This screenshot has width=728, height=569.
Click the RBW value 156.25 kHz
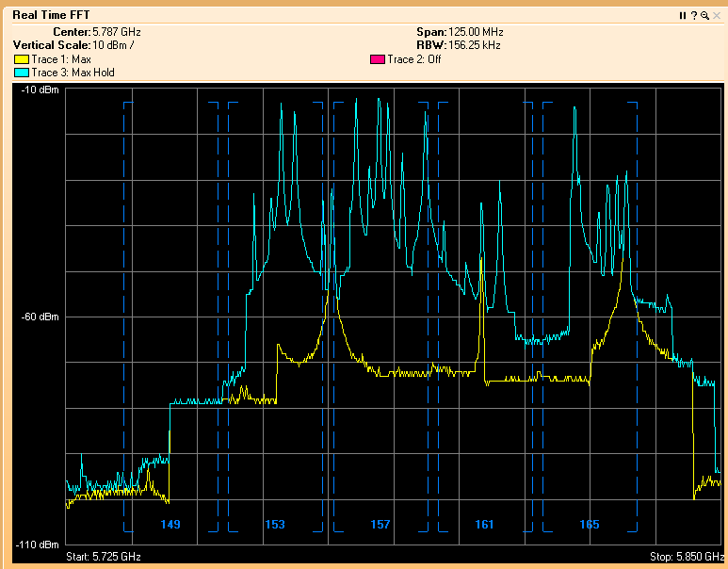(x=474, y=45)
